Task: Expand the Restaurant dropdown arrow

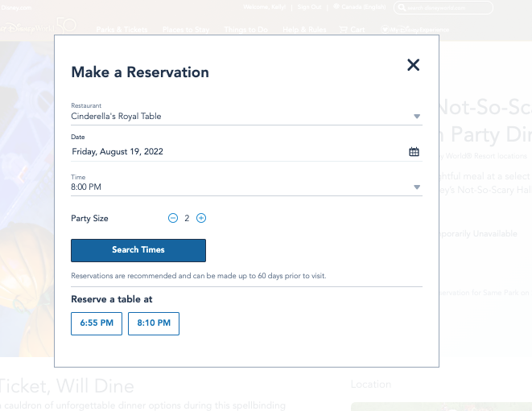Action: coord(417,117)
